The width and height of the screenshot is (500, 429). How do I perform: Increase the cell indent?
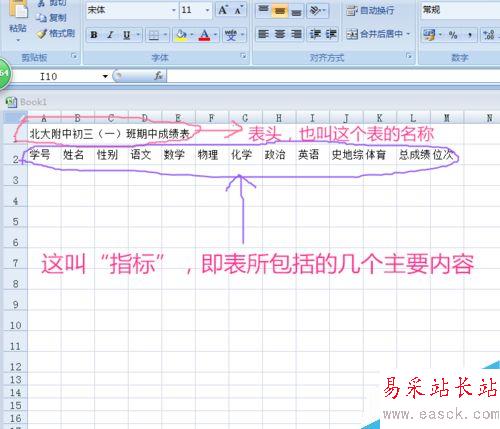coord(331,34)
